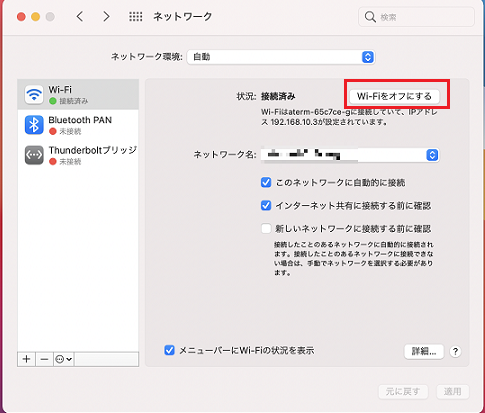Select Bluetooth PAN in service list
Image resolution: width=485 pixels, height=413 pixels.
click(78, 125)
